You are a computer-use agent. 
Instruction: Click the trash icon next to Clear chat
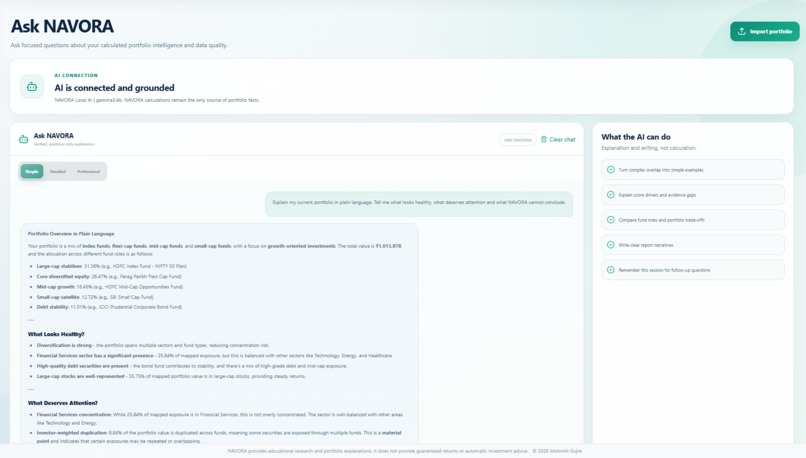click(x=544, y=139)
